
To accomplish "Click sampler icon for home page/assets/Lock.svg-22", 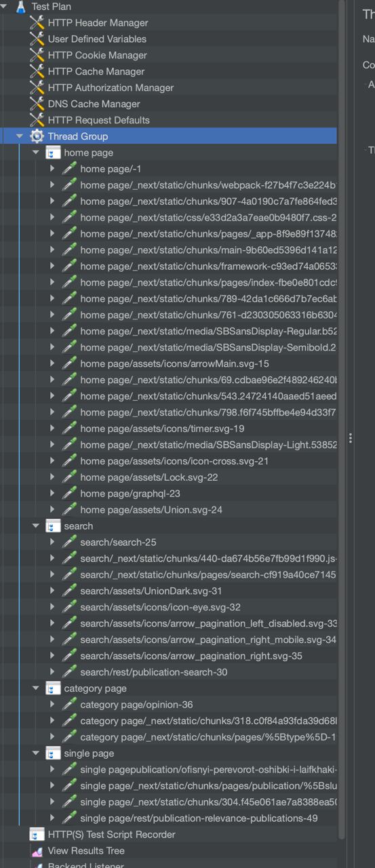I will point(69,477).
